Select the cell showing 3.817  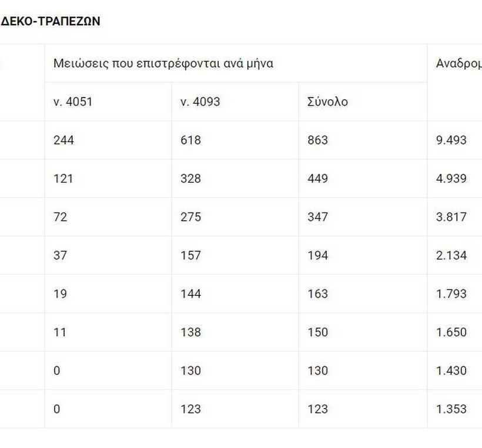click(x=451, y=217)
